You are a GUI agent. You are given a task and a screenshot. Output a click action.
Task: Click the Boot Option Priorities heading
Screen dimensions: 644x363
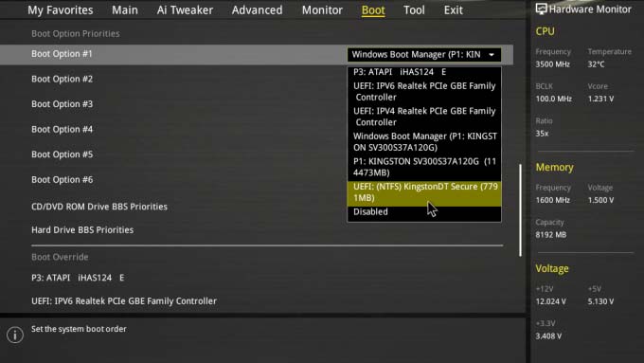[x=76, y=34]
